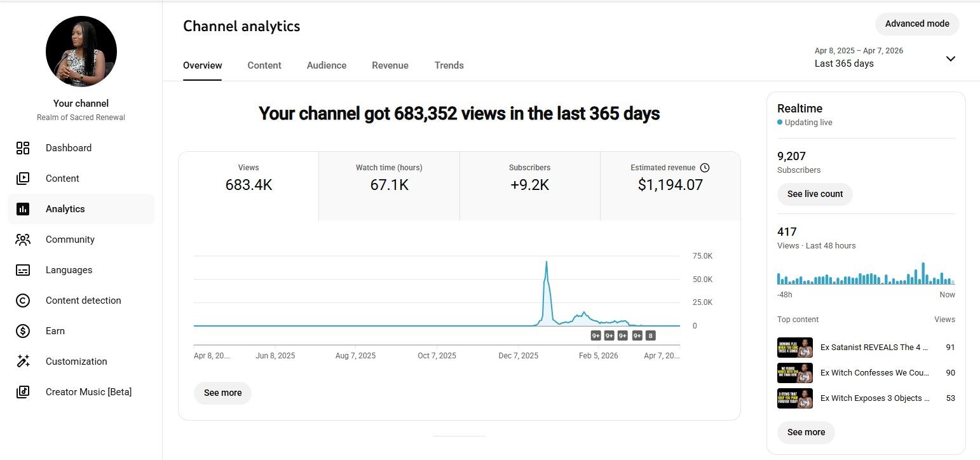The image size is (980, 460).
Task: Click the Earn dollar sign icon
Action: click(23, 331)
